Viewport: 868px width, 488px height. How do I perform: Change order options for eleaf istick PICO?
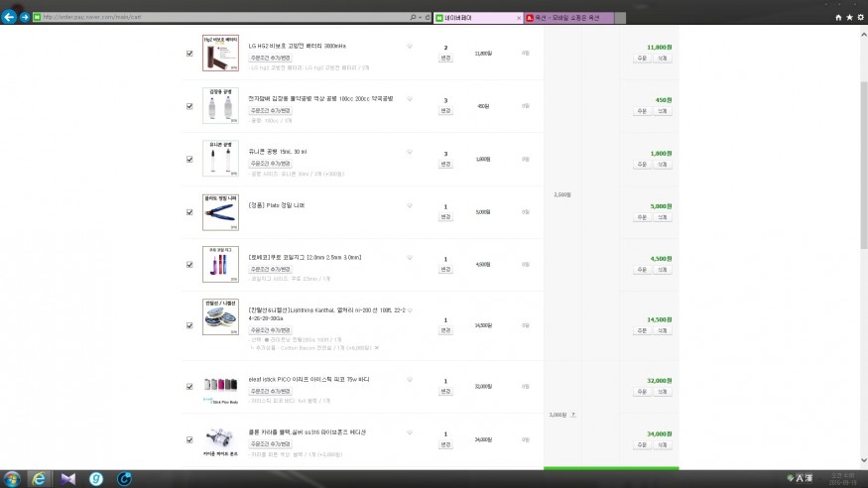click(270, 391)
